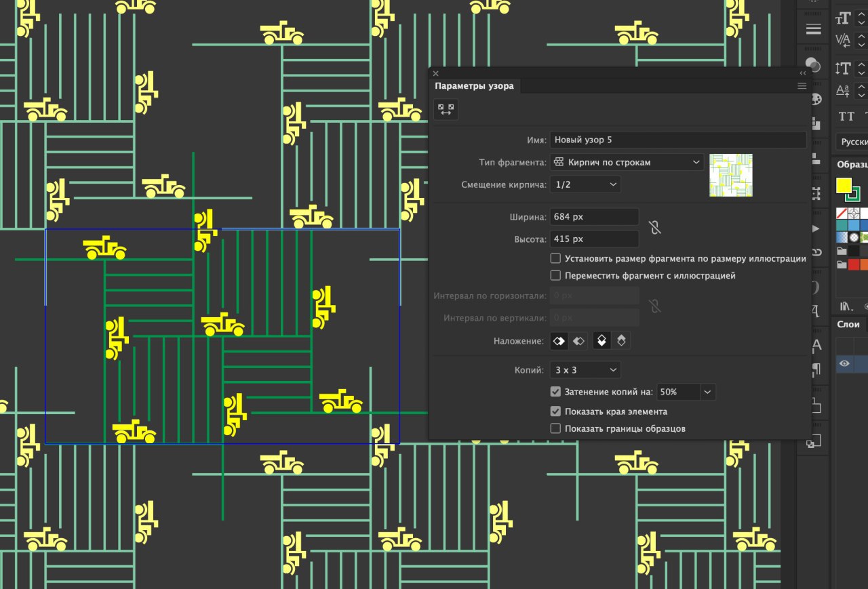Select the yellow fill color box
Viewport: 868px width, 589px height.
click(x=844, y=185)
